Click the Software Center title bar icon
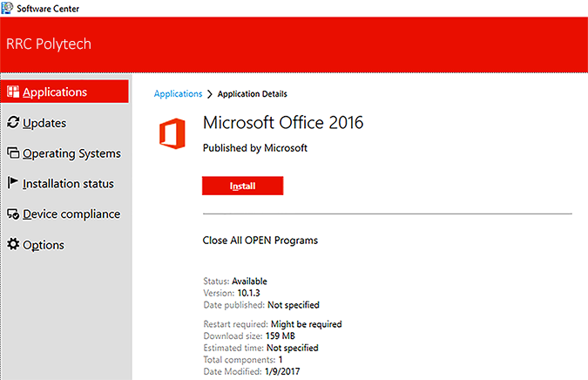 pos(7,8)
